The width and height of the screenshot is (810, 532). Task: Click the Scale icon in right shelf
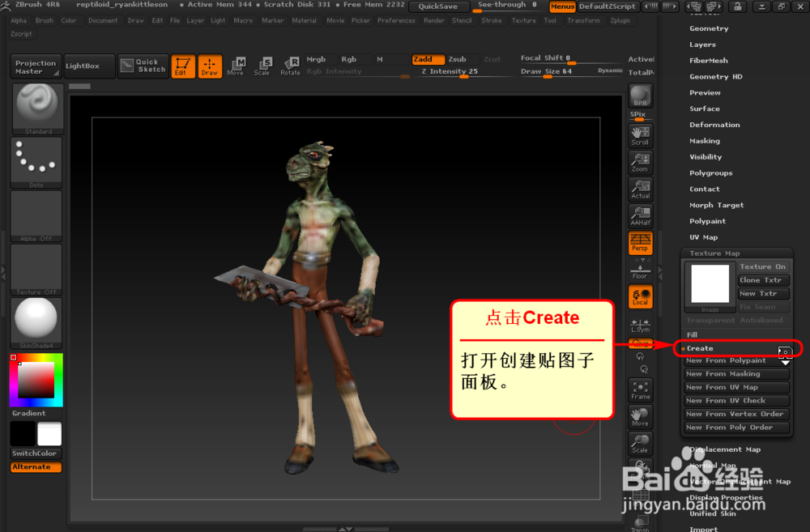pyautogui.click(x=641, y=444)
